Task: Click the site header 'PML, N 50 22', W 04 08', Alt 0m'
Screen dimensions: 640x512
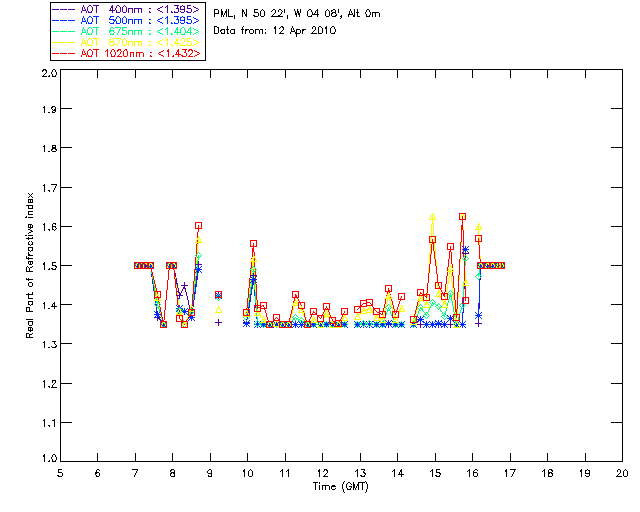Action: click(x=297, y=14)
